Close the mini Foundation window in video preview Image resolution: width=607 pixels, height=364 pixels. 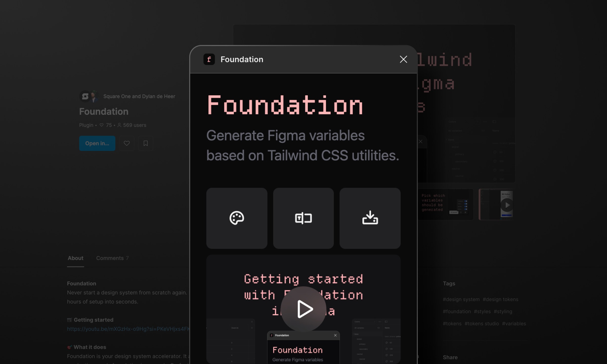click(335, 335)
